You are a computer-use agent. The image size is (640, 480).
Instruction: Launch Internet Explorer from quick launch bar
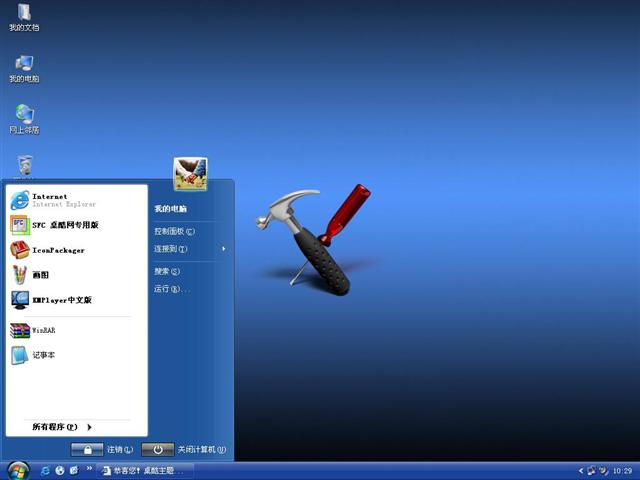coord(45,471)
